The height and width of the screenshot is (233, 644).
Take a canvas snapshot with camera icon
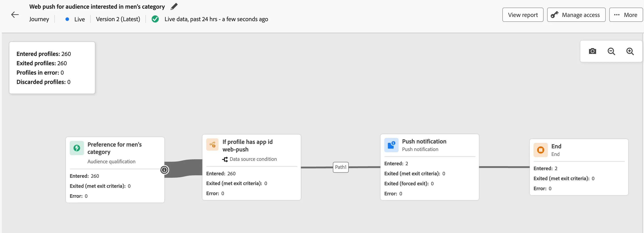tap(592, 51)
